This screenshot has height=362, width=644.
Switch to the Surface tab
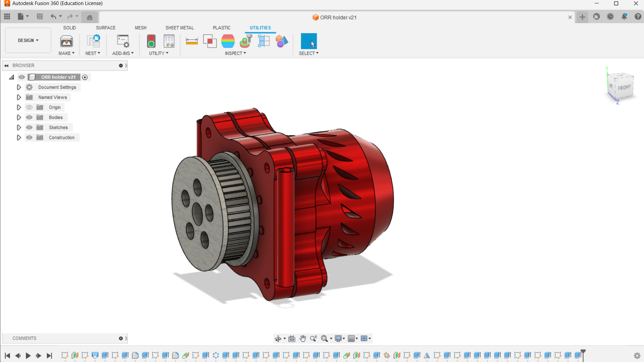pyautogui.click(x=106, y=28)
